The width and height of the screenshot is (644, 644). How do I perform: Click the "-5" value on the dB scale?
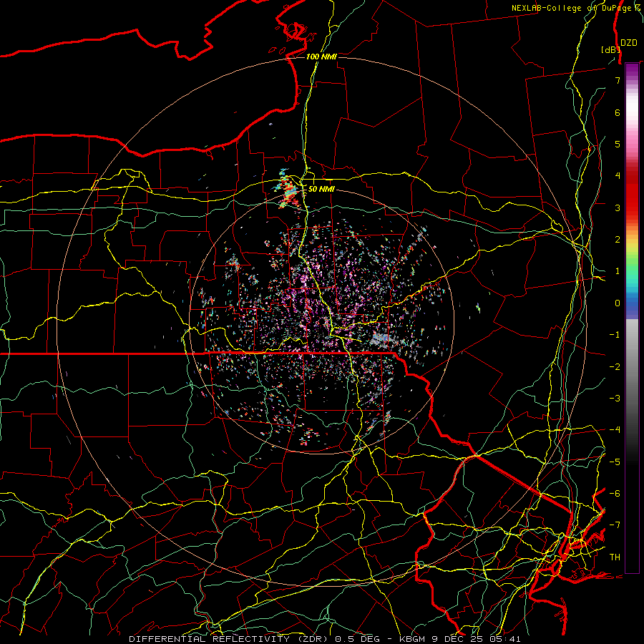click(615, 462)
